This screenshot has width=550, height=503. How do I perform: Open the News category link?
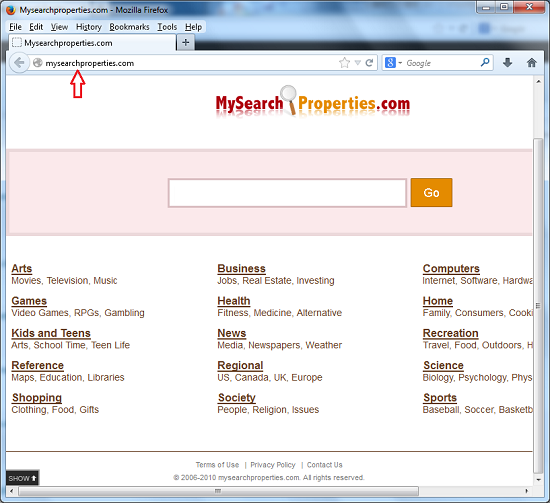pos(232,333)
